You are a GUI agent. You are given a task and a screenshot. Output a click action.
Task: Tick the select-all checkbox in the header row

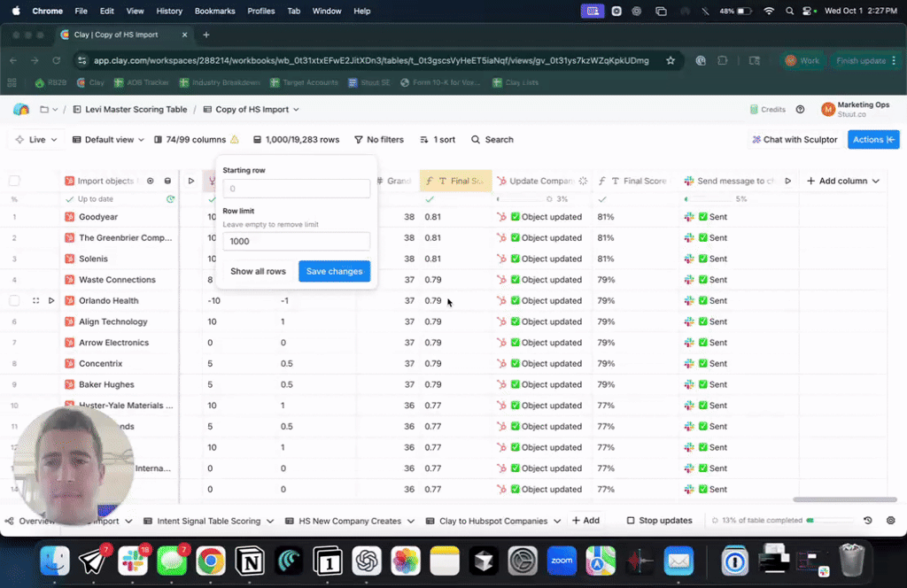(x=14, y=181)
